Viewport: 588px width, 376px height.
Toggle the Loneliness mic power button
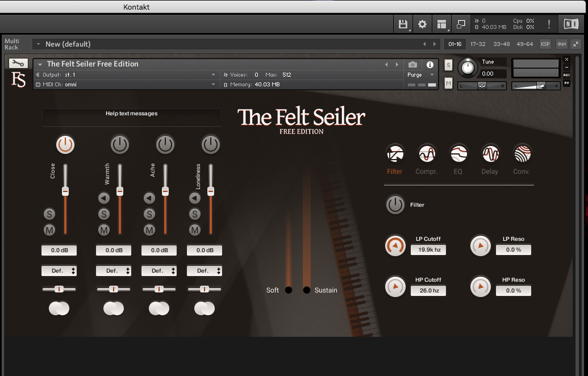(x=210, y=145)
